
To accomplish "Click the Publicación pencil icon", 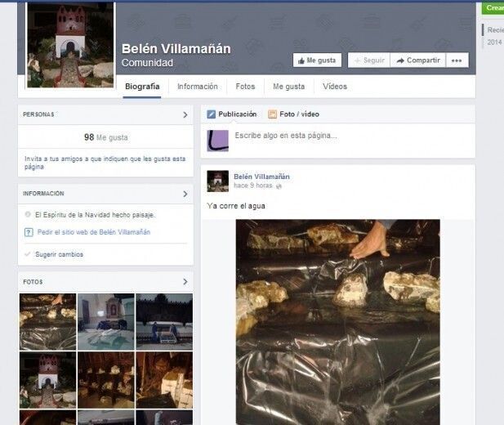I will click(x=212, y=114).
